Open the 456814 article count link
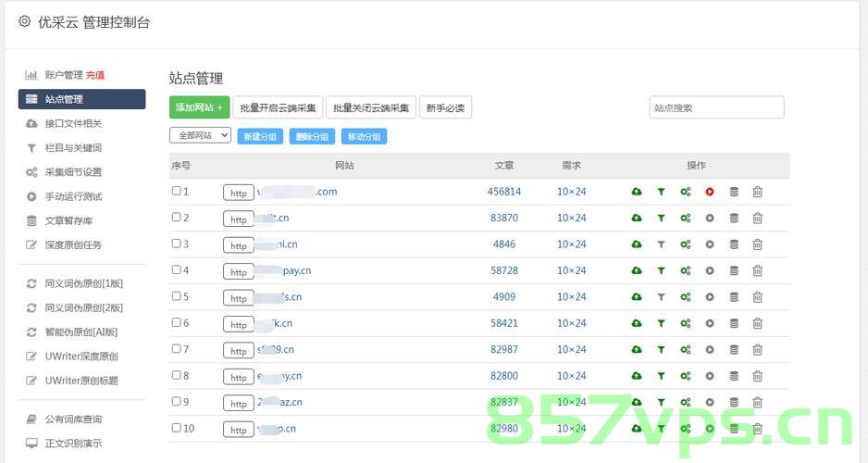The image size is (868, 463). tap(503, 192)
